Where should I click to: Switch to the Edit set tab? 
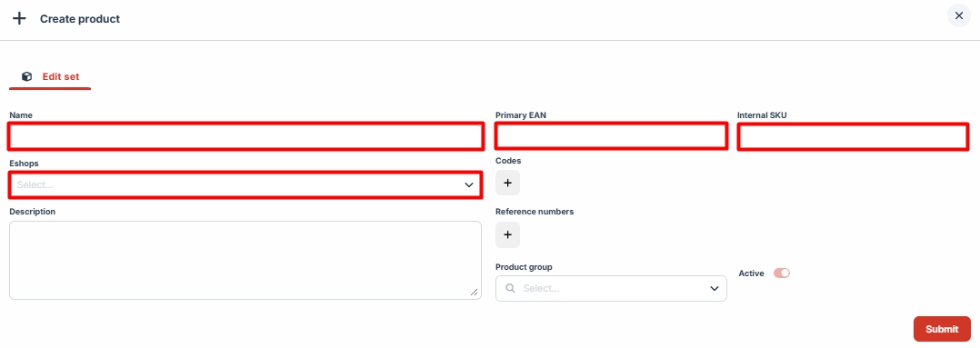(50, 77)
